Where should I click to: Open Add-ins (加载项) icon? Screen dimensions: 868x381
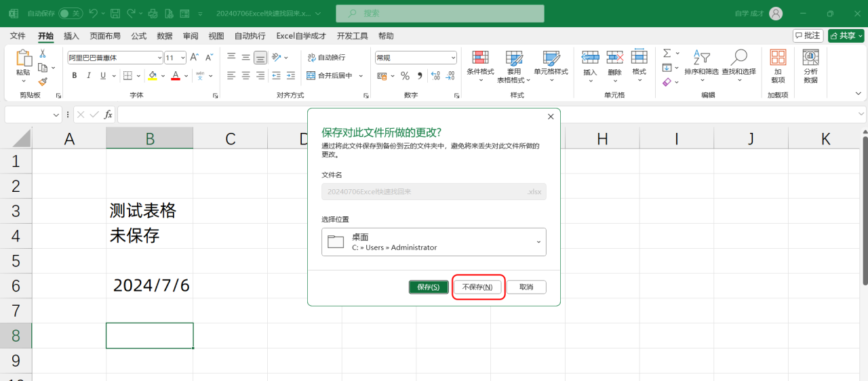point(778,66)
